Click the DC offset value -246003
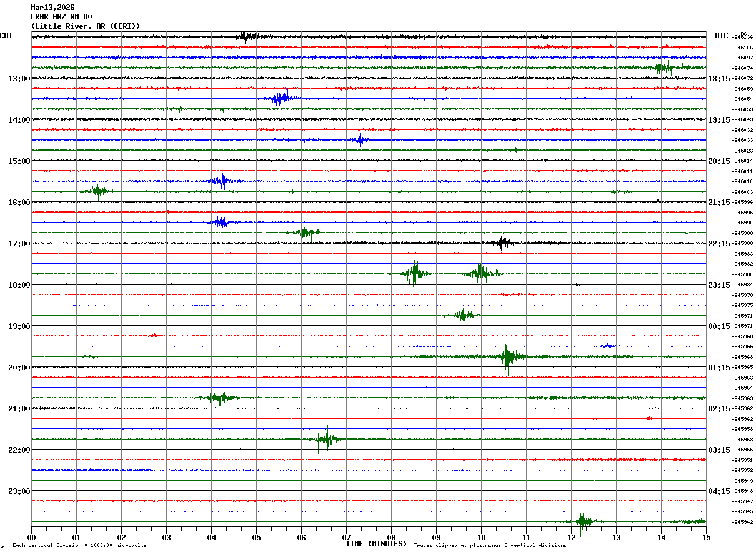The width and height of the screenshot is (756, 554). 742,192
